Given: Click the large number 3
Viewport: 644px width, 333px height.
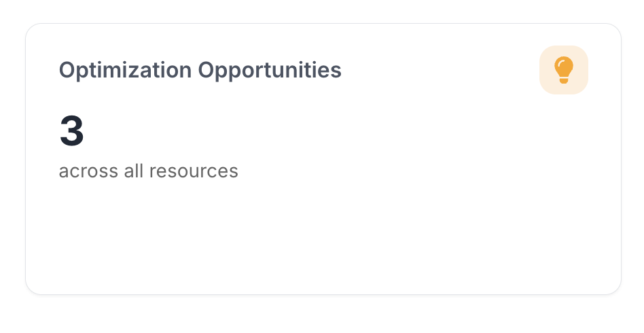Looking at the screenshot, I should coord(71,132).
